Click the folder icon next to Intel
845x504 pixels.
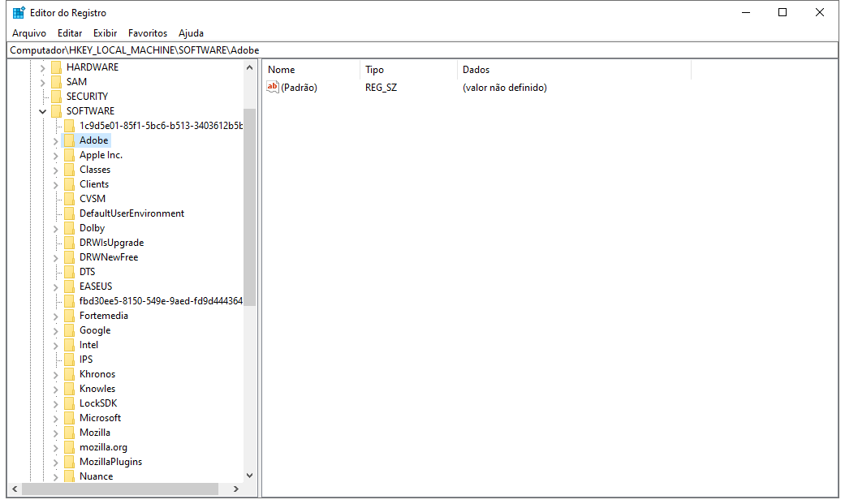pyautogui.click(x=69, y=345)
